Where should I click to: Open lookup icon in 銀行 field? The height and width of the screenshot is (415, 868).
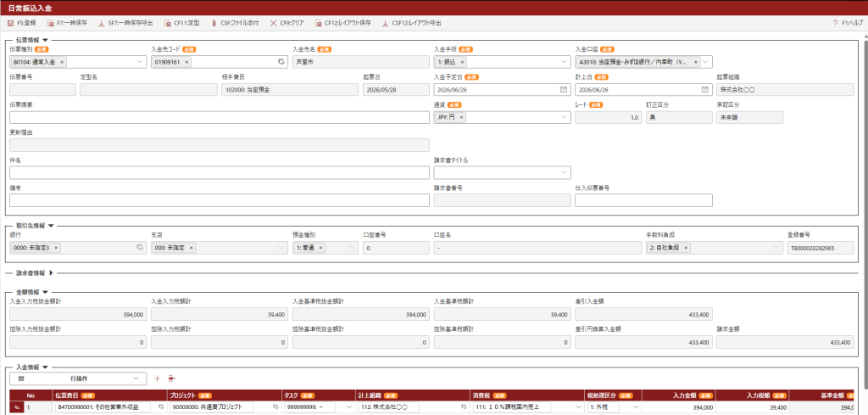140,248
